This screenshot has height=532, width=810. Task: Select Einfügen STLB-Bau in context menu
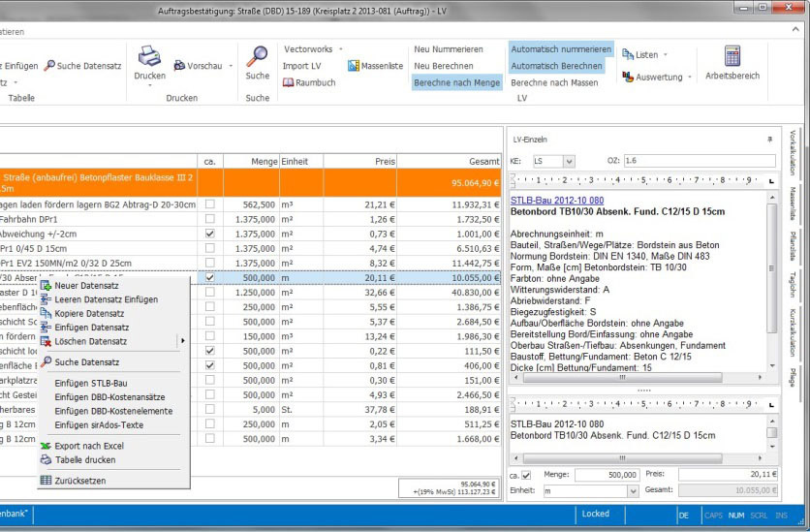pyautogui.click(x=91, y=384)
